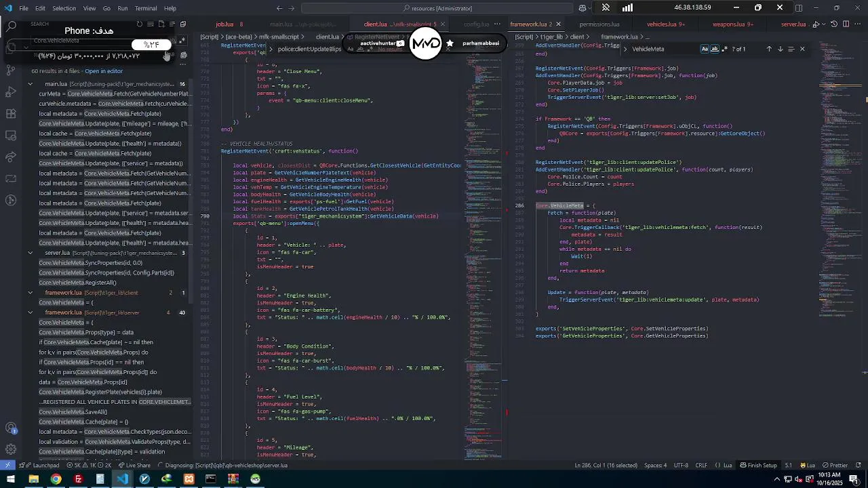Open the Edit menu
Image resolution: width=868 pixels, height=488 pixels.
pyautogui.click(x=40, y=8)
